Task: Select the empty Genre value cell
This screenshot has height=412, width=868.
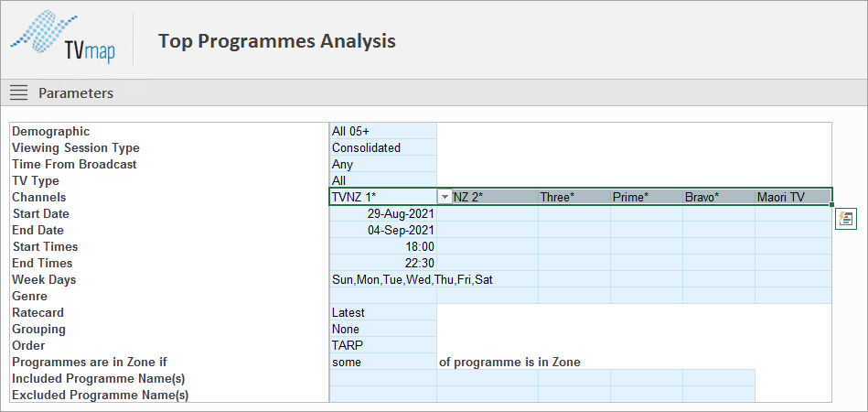Action: click(x=383, y=296)
